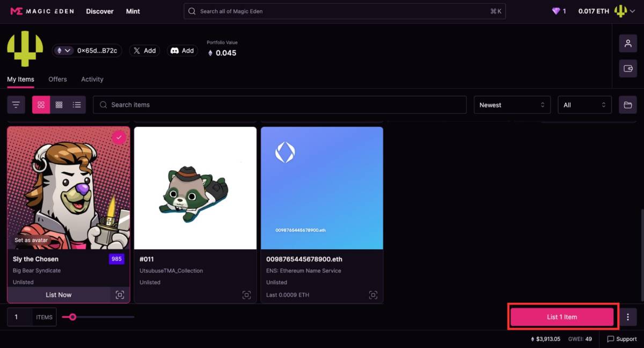Open the profile icon in right sidebar
The height and width of the screenshot is (348, 644).
[x=628, y=44]
